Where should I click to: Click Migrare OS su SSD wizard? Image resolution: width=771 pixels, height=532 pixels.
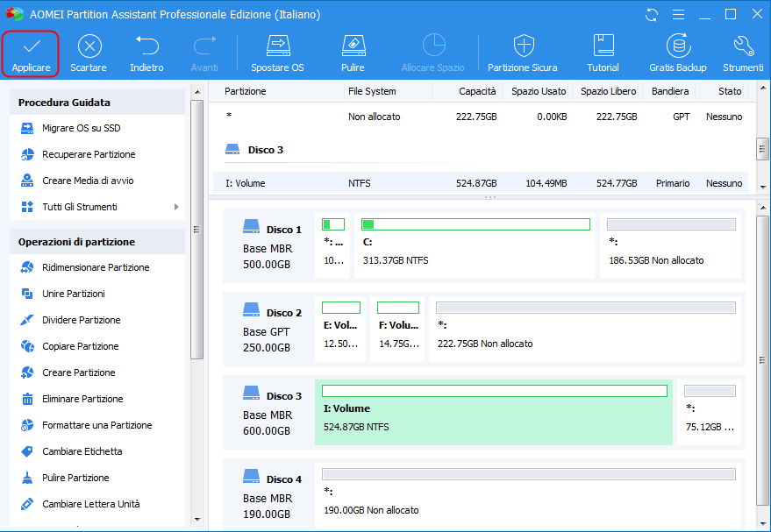81,128
